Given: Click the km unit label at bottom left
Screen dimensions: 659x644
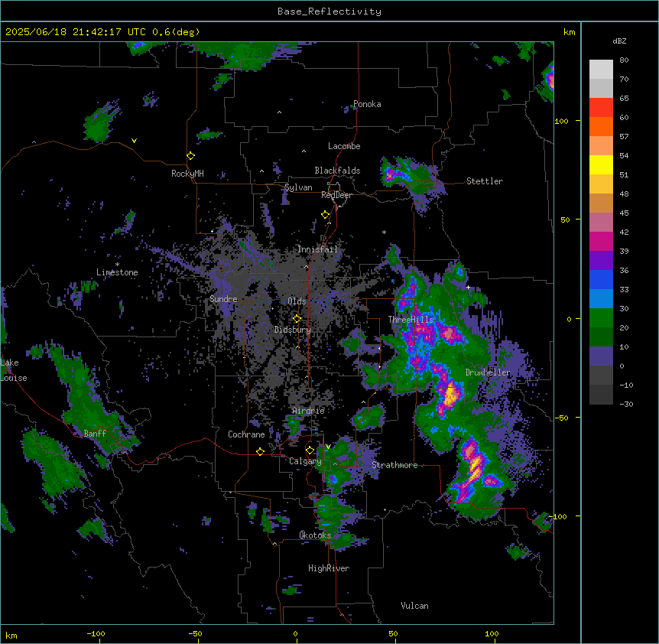Looking at the screenshot, I should [11, 635].
